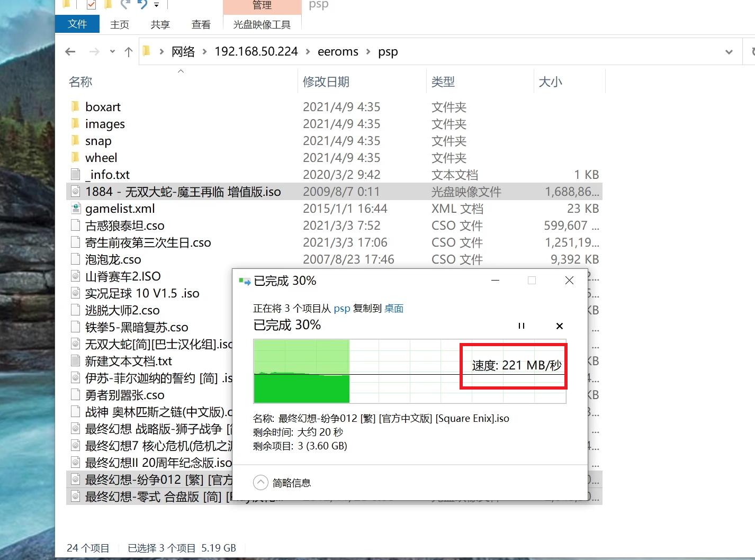Viewport: 755px width, 560px height.
Task: Sort files by the 修改日期 column
Action: (326, 82)
